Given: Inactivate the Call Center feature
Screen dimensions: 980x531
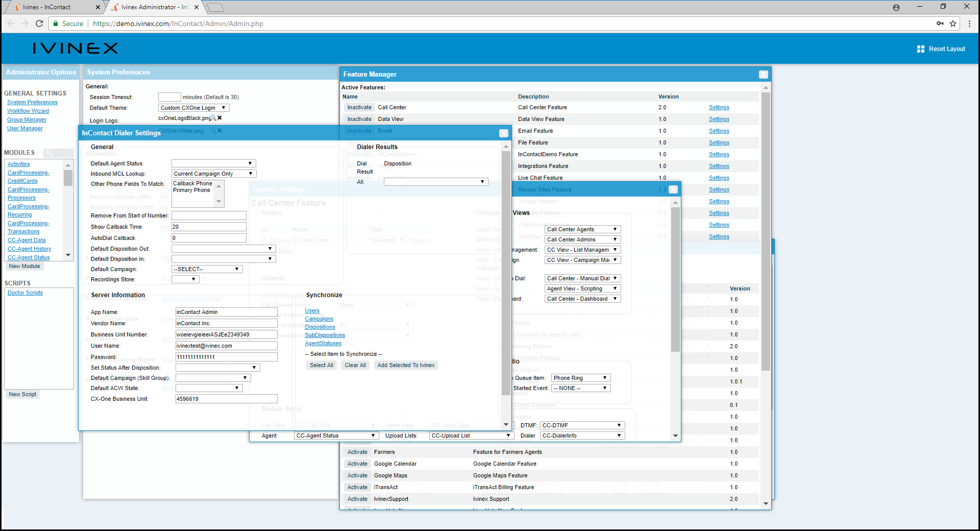Looking at the screenshot, I should (x=359, y=107).
